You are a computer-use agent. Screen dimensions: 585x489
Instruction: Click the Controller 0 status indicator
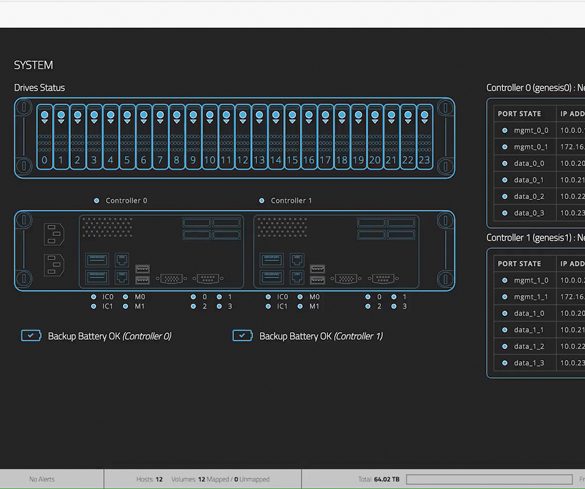click(97, 201)
